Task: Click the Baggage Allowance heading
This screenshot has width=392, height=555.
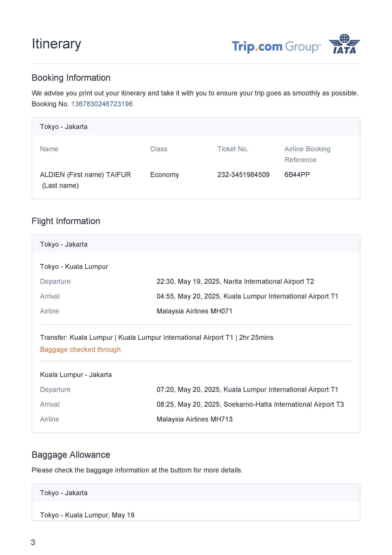Action: pyautogui.click(x=71, y=455)
